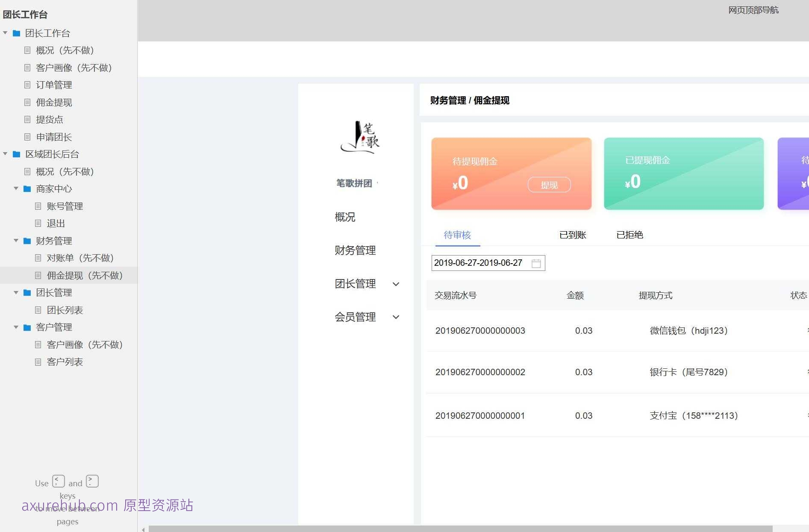Collapse the 商家中心 tree folder

coord(16,188)
